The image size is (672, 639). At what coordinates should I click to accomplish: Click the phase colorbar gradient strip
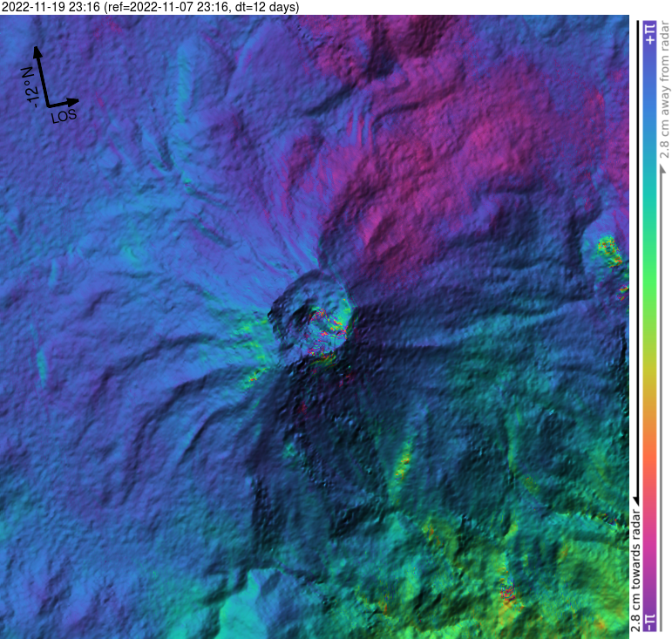[x=650, y=326]
